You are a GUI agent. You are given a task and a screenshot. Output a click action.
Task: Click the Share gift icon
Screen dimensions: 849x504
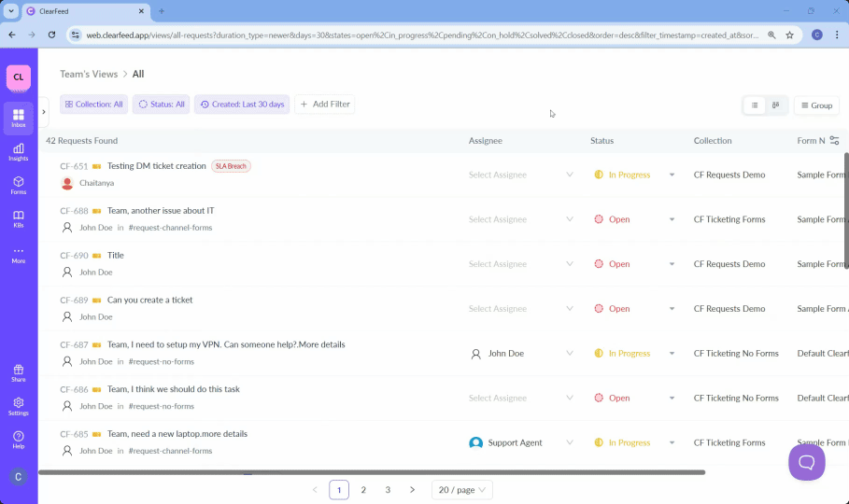tap(19, 372)
